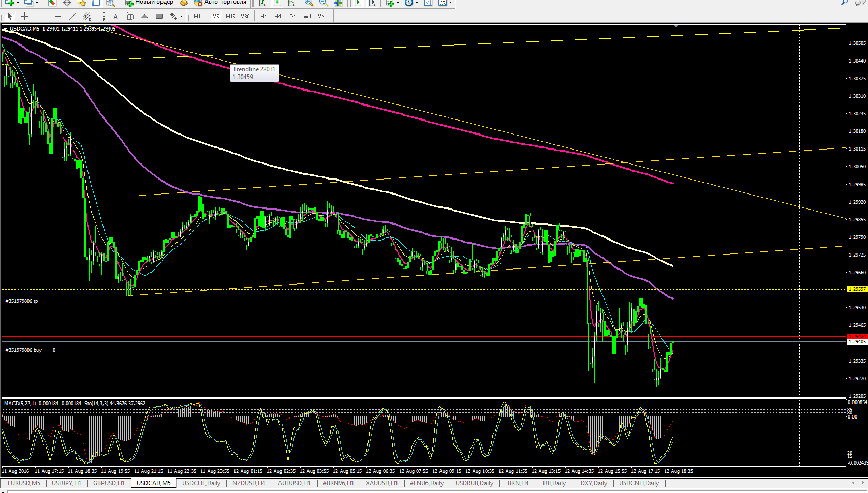Viewport: 868px width, 493px height.
Task: Pick the Fibonacci retracement tool
Action: (101, 17)
